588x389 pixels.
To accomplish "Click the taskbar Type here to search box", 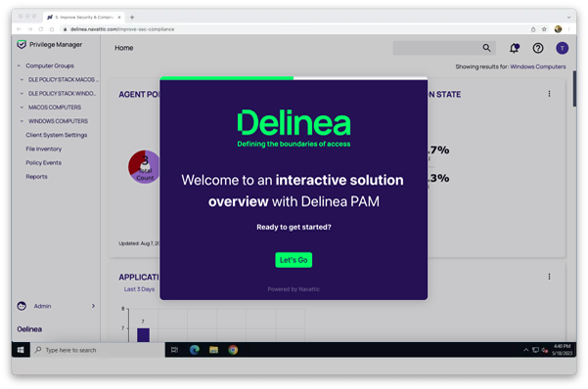I will pos(98,350).
